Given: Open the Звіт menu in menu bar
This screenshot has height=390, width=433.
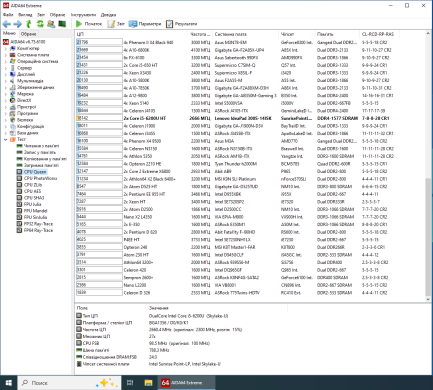Looking at the screenshot, I should (41, 15).
